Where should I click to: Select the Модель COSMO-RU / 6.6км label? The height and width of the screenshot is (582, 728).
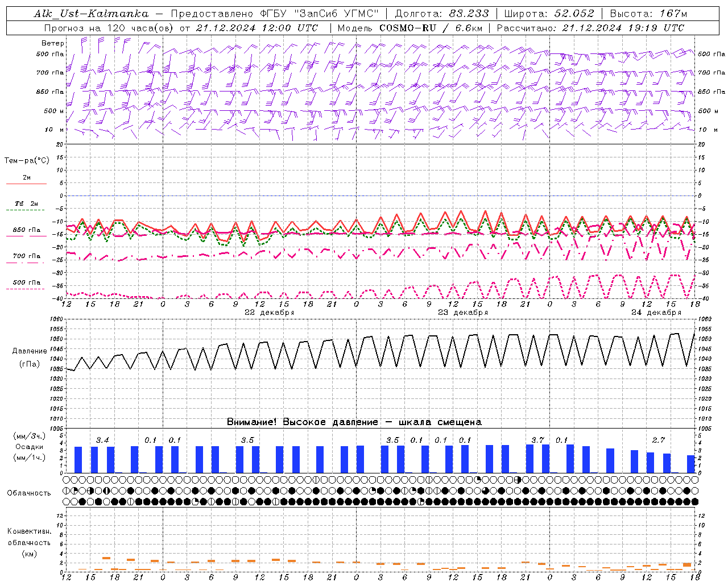pyautogui.click(x=409, y=28)
